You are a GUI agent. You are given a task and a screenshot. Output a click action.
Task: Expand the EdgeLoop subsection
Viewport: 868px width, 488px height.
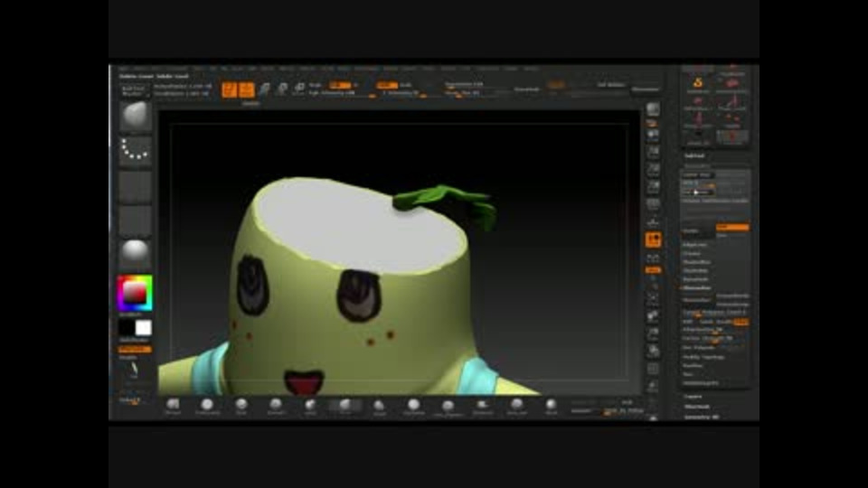coord(694,245)
